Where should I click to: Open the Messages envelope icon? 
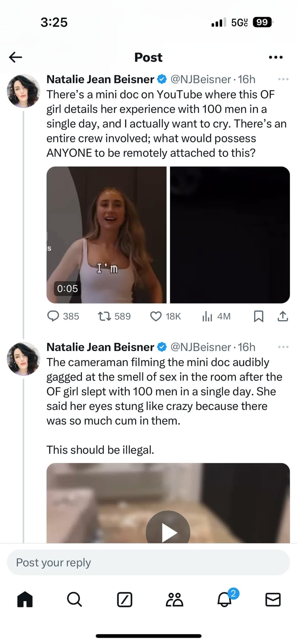coord(273,599)
